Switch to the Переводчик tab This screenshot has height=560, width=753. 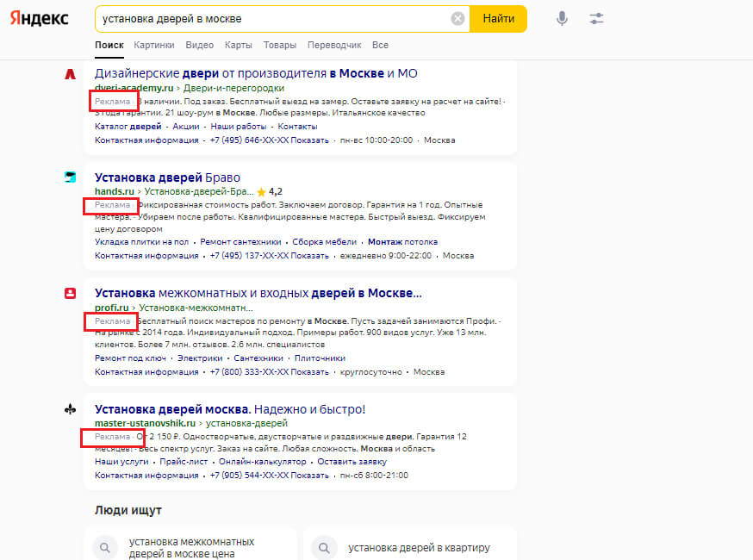pos(334,45)
